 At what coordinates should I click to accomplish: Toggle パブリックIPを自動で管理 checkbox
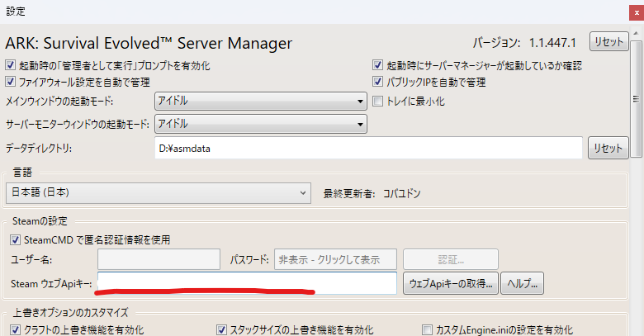(377, 82)
